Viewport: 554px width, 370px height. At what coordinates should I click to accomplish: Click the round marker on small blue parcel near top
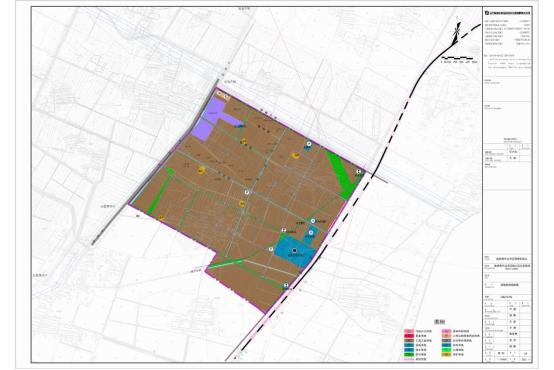pos(309,144)
